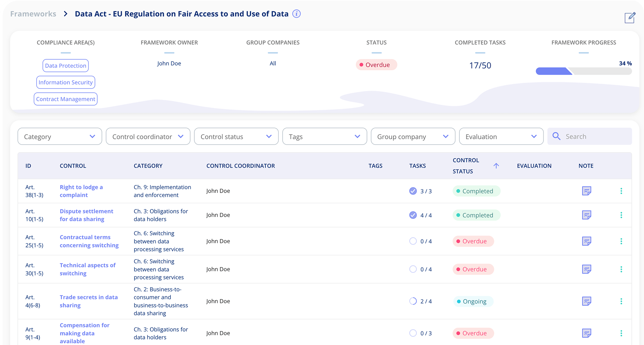The image size is (644, 345).
Task: Open the three-dot menu on Technical aspects of switching
Action: 621,269
